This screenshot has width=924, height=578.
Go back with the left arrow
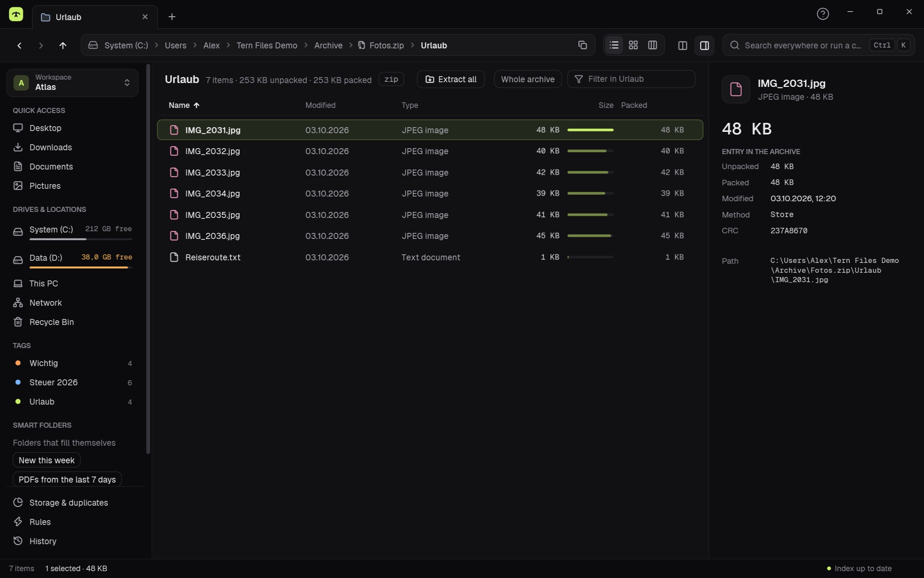tap(19, 45)
